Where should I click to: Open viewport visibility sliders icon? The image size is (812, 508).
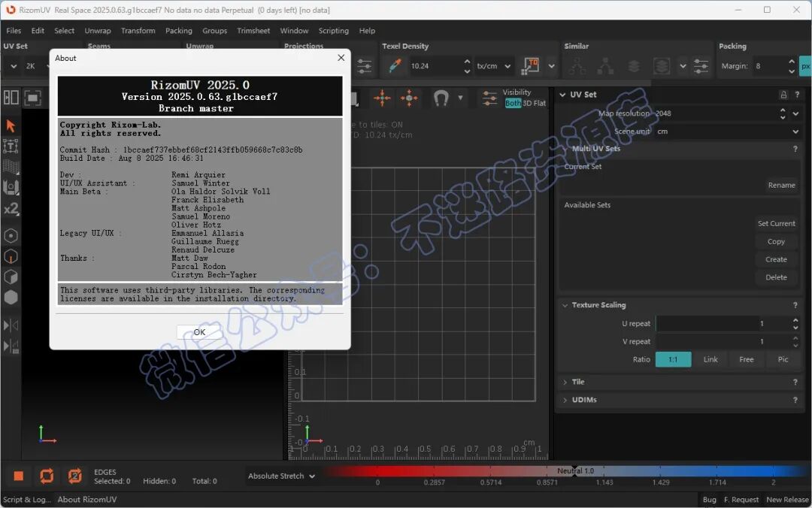pyautogui.click(x=489, y=98)
